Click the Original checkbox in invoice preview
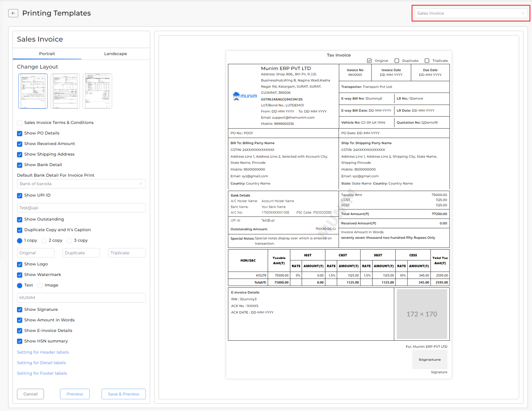 tap(369, 61)
